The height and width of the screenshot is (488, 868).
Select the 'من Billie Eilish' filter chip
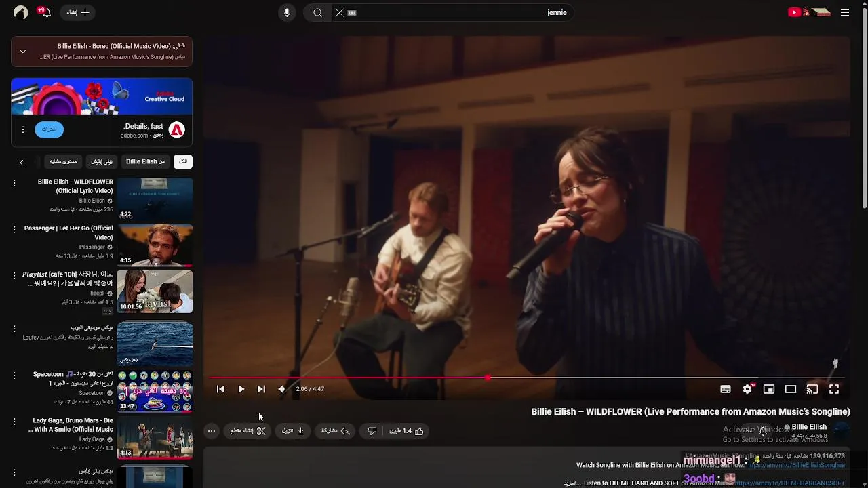[145, 161]
